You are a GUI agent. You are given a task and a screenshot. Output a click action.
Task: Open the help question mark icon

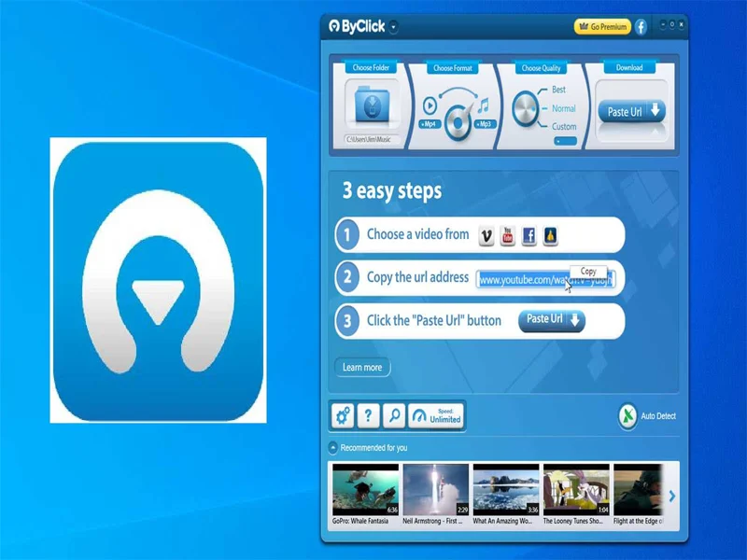coord(369,414)
